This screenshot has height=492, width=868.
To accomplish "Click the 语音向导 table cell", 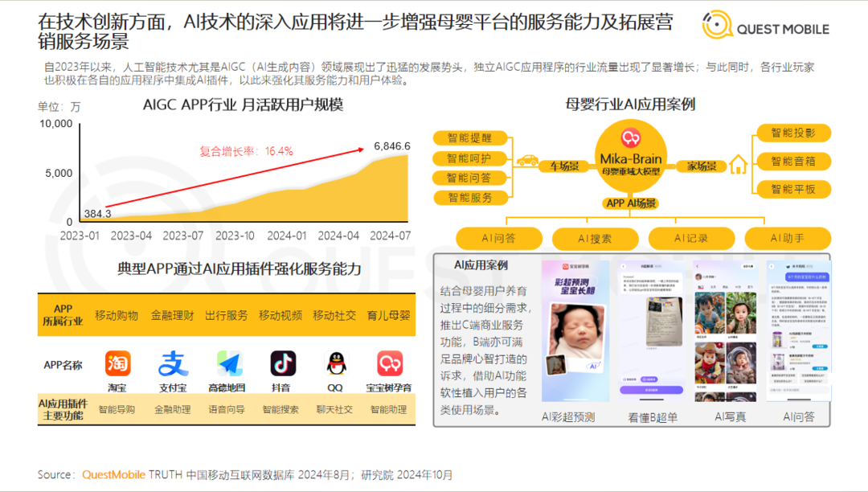I will point(227,409).
